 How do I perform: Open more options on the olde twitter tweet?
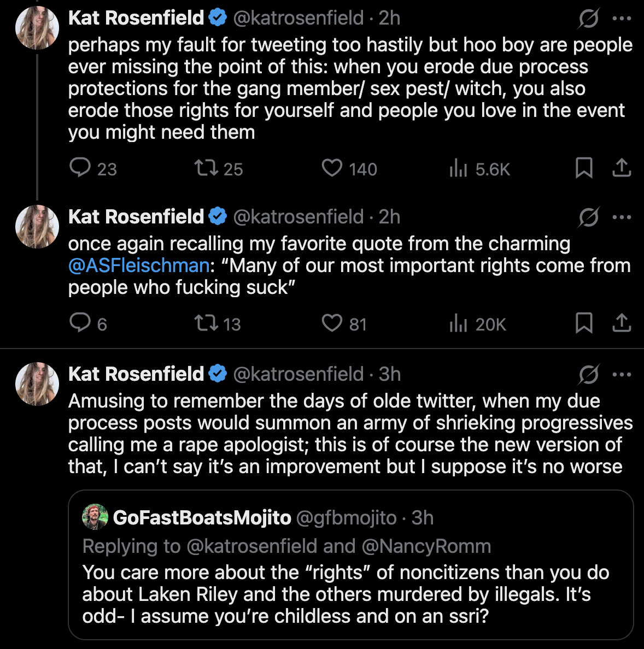click(622, 374)
